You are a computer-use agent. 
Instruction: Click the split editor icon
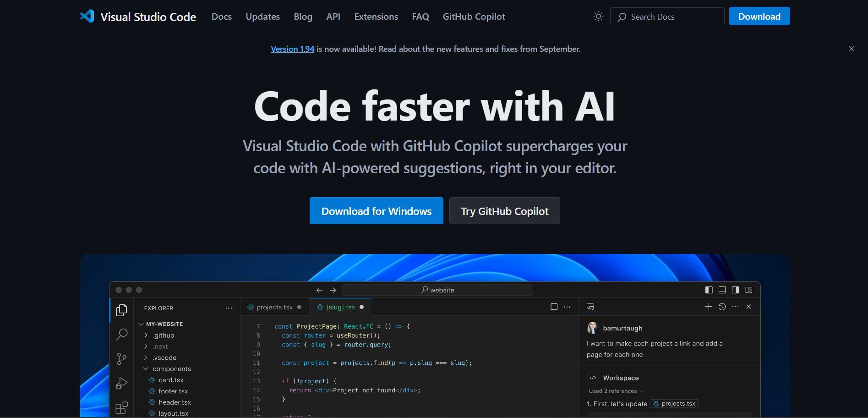tap(554, 307)
